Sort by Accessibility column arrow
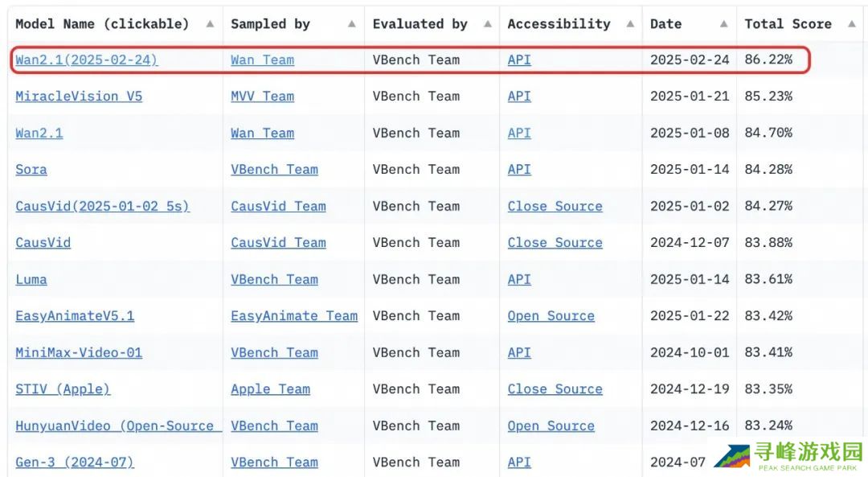The width and height of the screenshot is (868, 477). tap(630, 24)
